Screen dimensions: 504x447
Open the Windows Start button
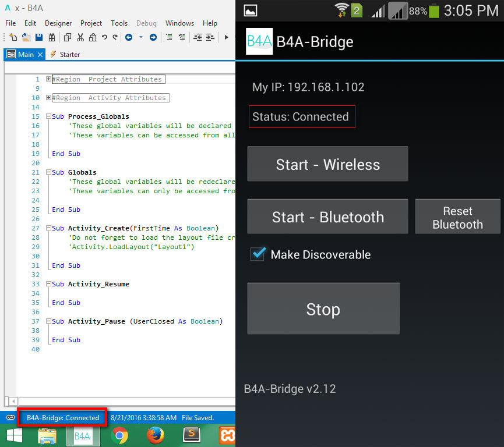pyautogui.click(x=15, y=436)
